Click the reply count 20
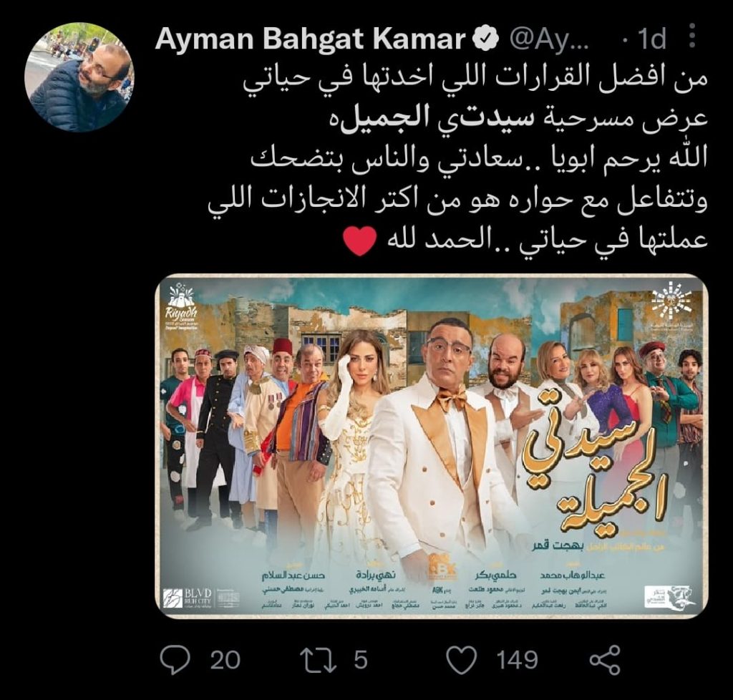Image resolution: width=733 pixels, height=700 pixels. pos(225,660)
